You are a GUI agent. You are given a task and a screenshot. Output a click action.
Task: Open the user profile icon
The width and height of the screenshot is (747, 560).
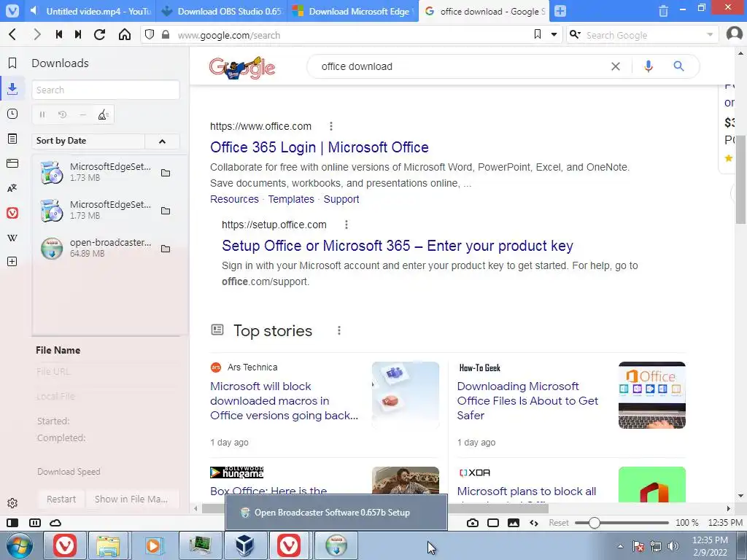[x=734, y=34]
